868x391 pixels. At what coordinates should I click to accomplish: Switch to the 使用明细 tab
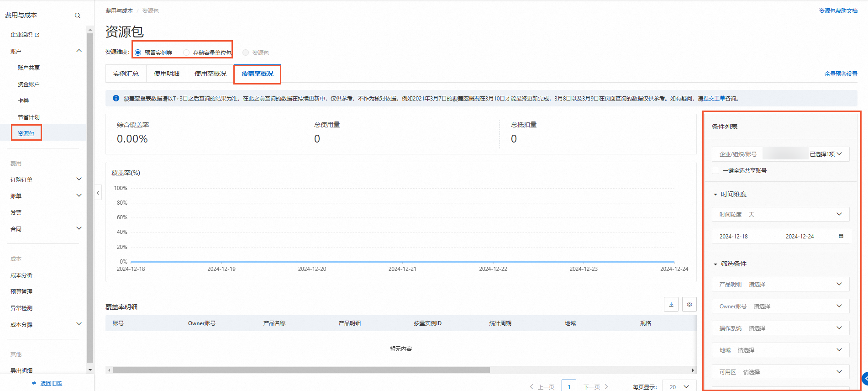click(167, 74)
